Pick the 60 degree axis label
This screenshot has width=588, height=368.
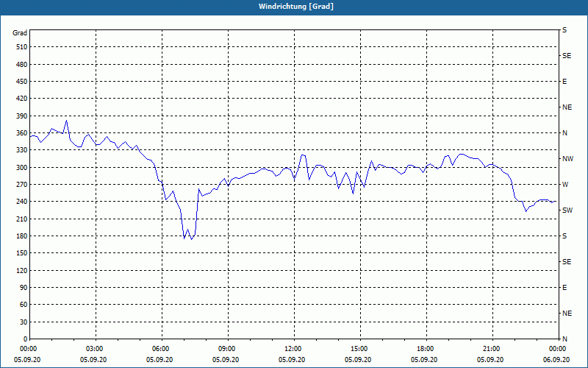(24, 305)
